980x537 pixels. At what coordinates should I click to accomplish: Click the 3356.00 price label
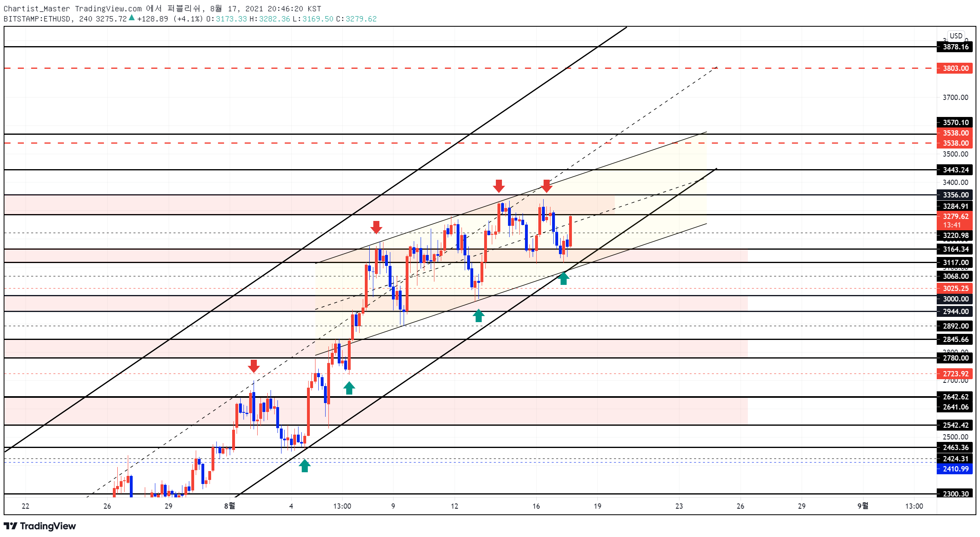tap(955, 195)
